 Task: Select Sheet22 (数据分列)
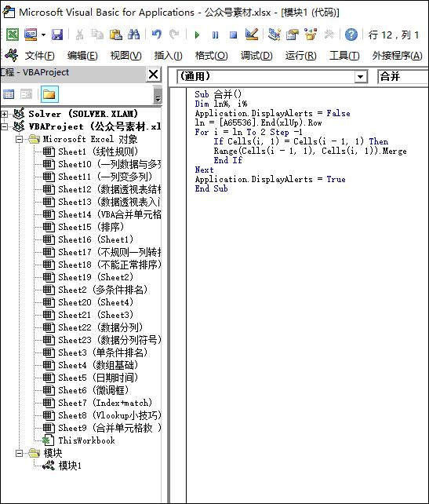point(93,327)
